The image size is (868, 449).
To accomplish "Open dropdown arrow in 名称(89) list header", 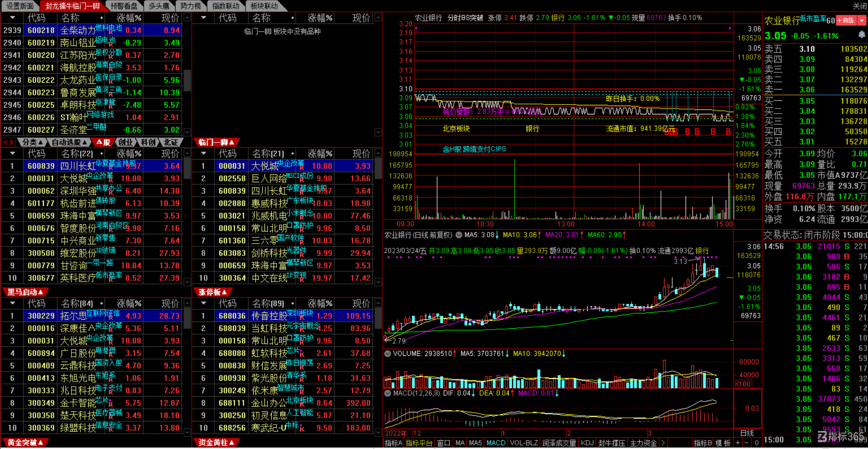I will pyautogui.click(x=204, y=303).
